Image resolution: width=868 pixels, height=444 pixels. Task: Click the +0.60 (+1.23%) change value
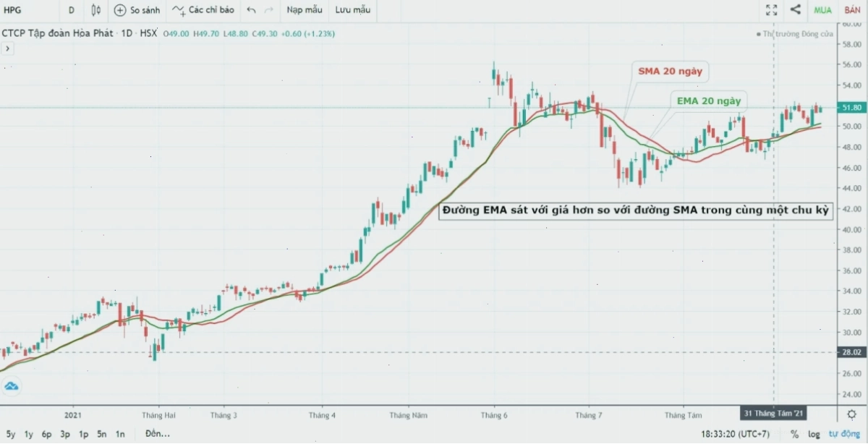click(x=308, y=33)
